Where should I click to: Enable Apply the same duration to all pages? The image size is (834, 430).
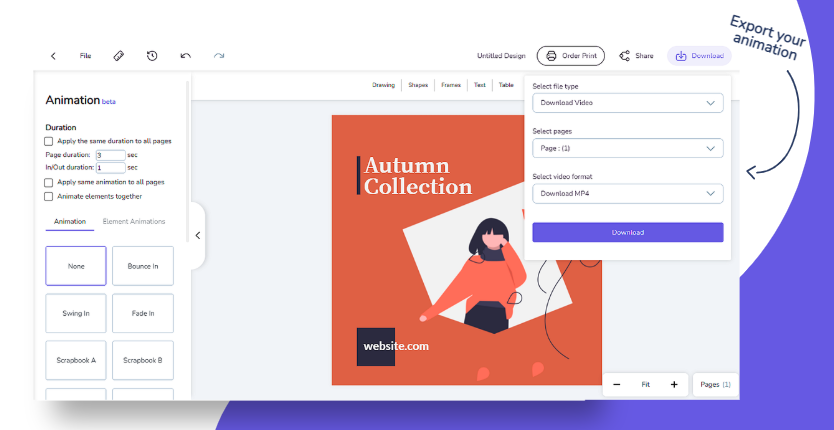[48, 142]
